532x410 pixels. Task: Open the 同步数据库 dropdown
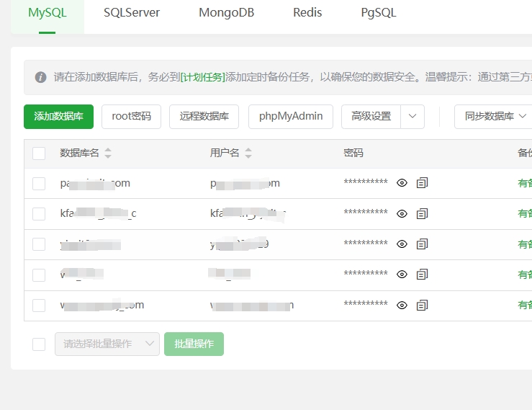(x=495, y=117)
